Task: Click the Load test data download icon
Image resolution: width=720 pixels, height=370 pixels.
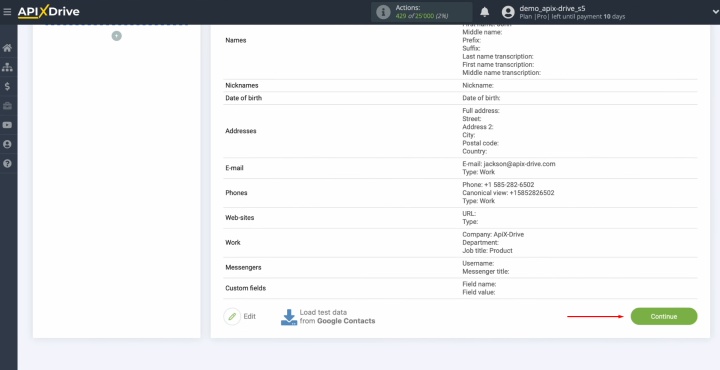Action: click(289, 317)
